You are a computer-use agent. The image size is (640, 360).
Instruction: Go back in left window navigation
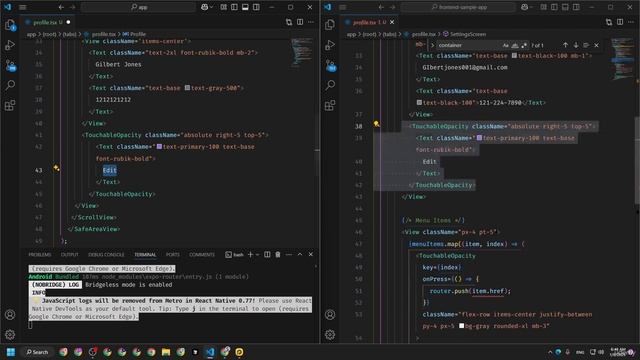click(x=61, y=7)
